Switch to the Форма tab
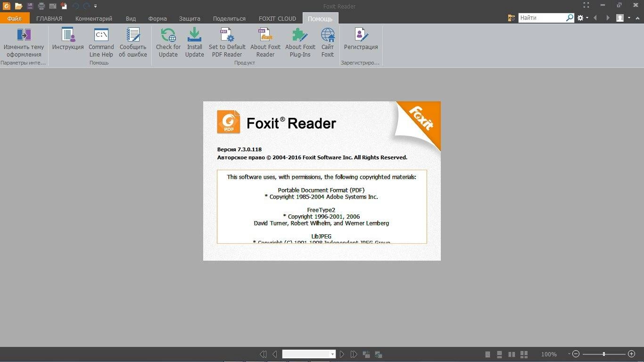 pos(157,18)
